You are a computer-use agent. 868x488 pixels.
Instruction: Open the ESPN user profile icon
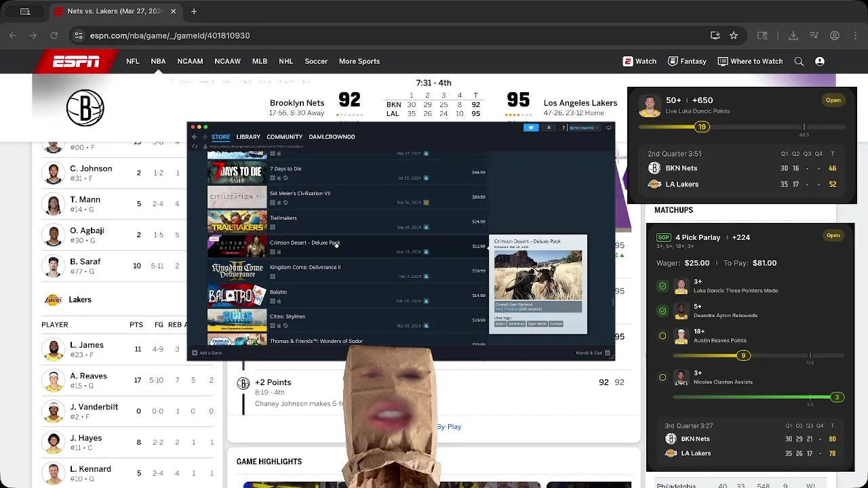point(820,61)
